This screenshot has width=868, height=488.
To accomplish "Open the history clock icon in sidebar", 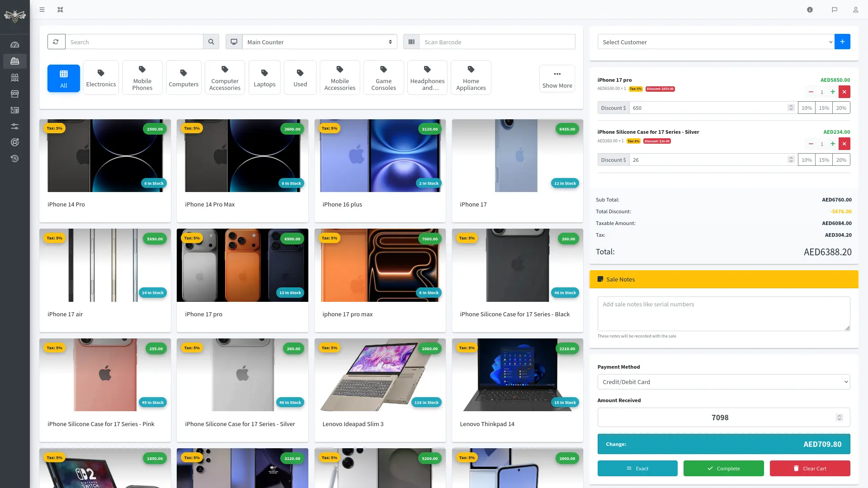I will [15, 159].
